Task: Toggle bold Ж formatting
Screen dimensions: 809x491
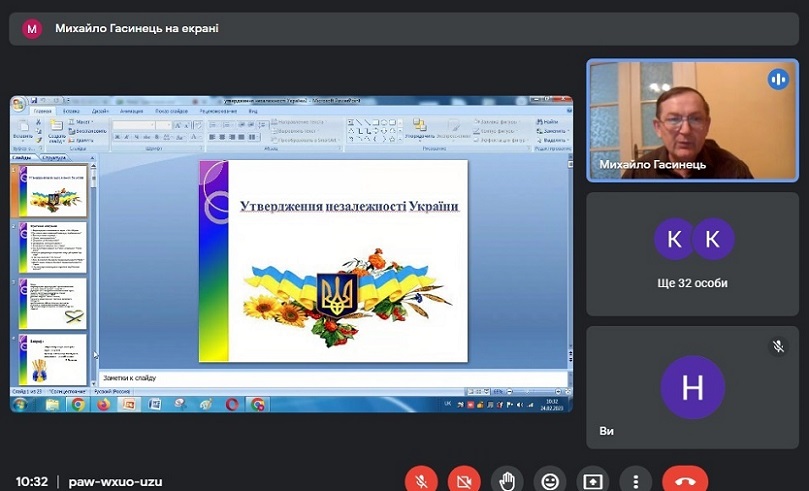Action: (x=117, y=137)
